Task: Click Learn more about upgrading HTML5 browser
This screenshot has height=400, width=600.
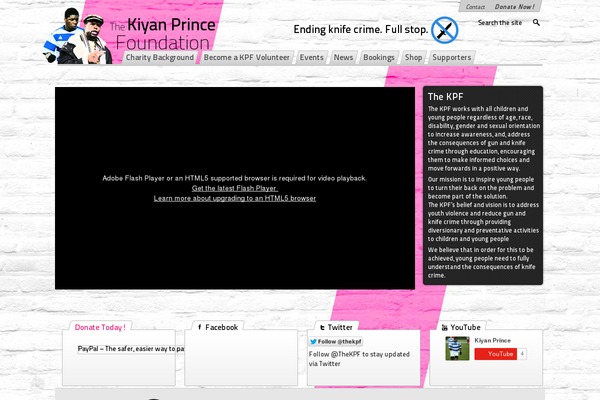Action: (235, 198)
